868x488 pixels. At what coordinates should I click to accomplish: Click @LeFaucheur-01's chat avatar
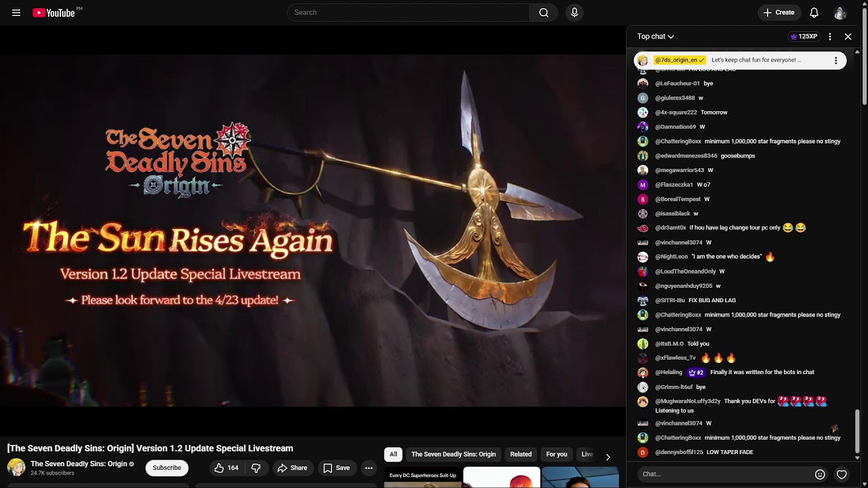coord(643,83)
